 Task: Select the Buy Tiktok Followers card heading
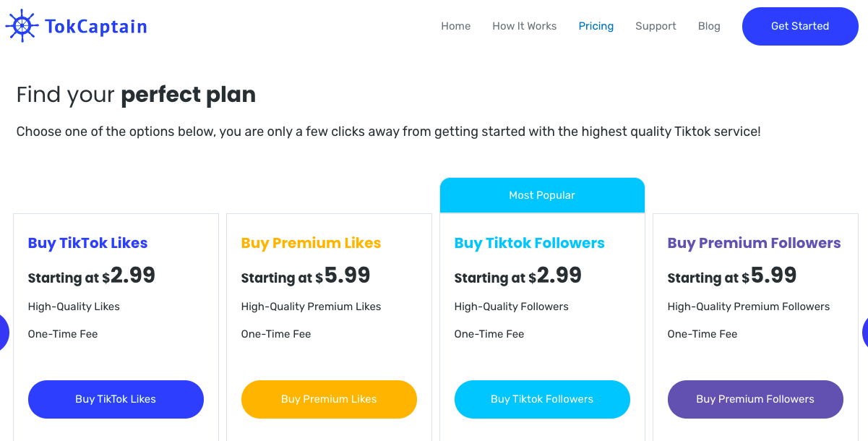(529, 243)
